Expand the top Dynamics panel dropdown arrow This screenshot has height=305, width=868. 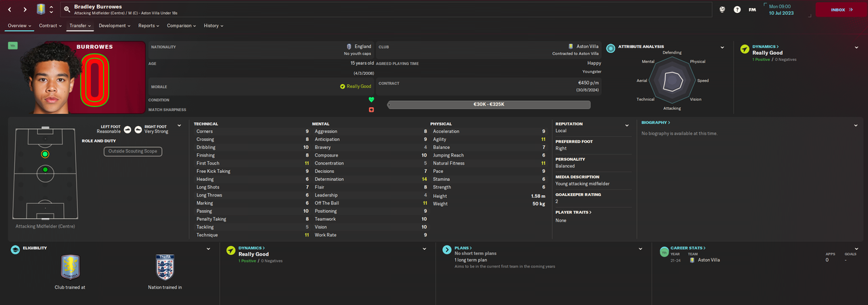coord(856,48)
